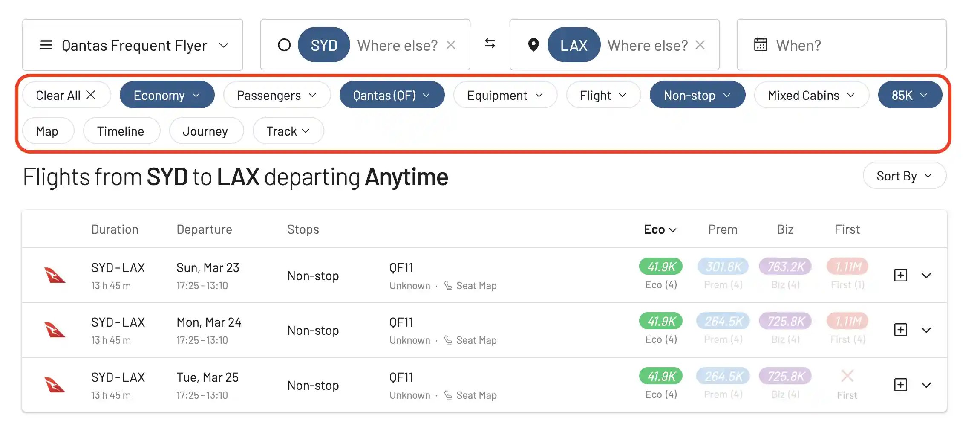Select 264.5K Prem fare on Mon, Mar 24
Viewport: 980px width, 435px height.
(723, 321)
